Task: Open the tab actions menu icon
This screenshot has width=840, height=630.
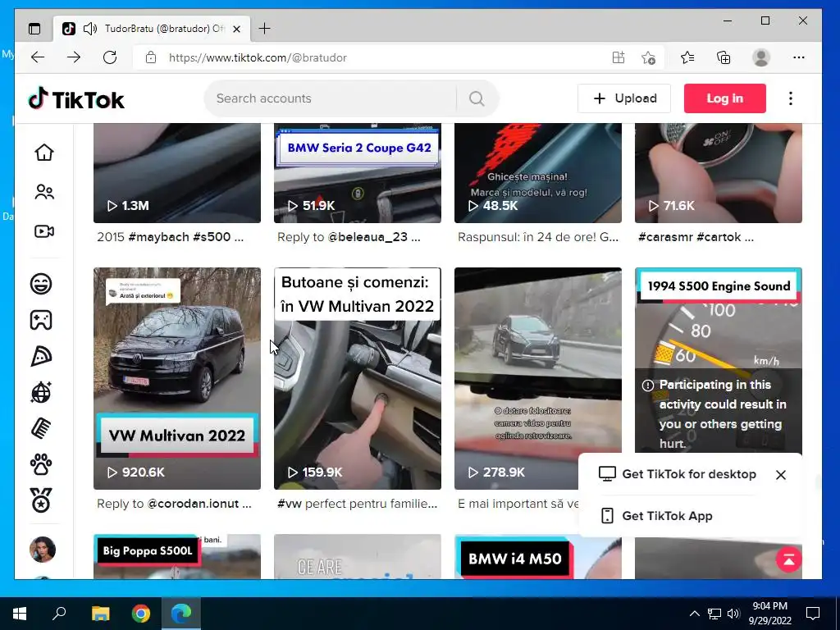Action: point(34,29)
